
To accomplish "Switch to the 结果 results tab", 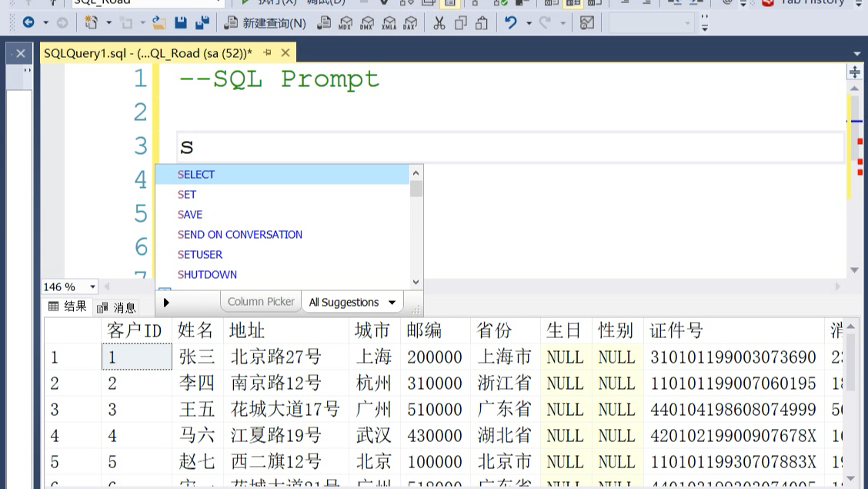I will coord(68,306).
